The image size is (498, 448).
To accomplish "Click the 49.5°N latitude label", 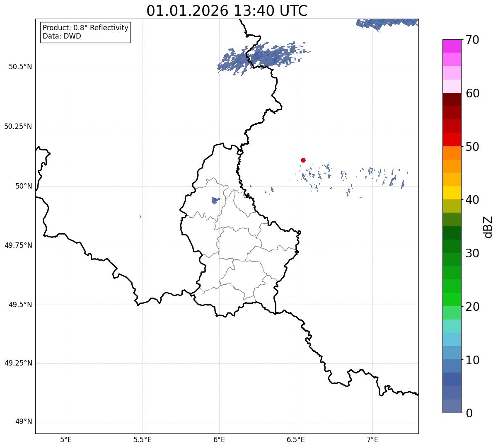I will coord(20,305).
